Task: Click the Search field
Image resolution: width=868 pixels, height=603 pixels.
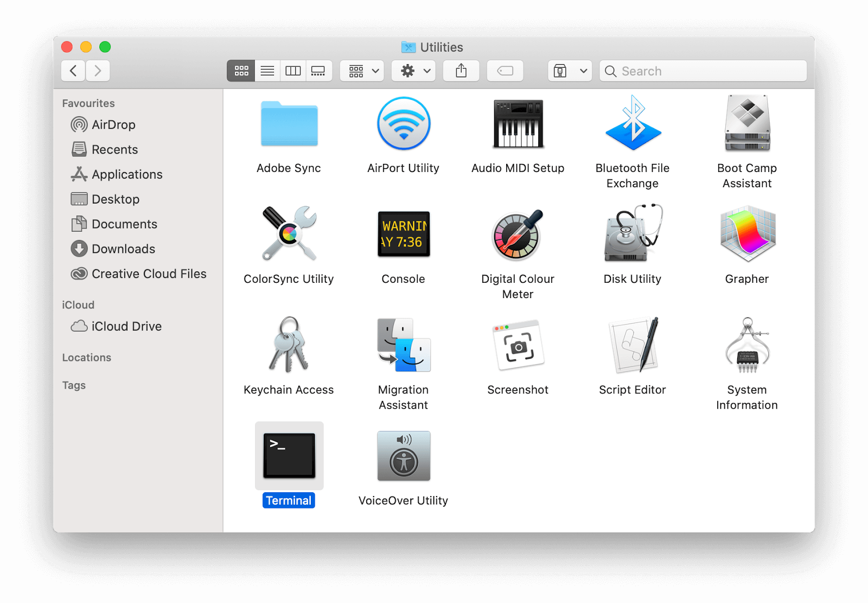Action: pyautogui.click(x=703, y=71)
